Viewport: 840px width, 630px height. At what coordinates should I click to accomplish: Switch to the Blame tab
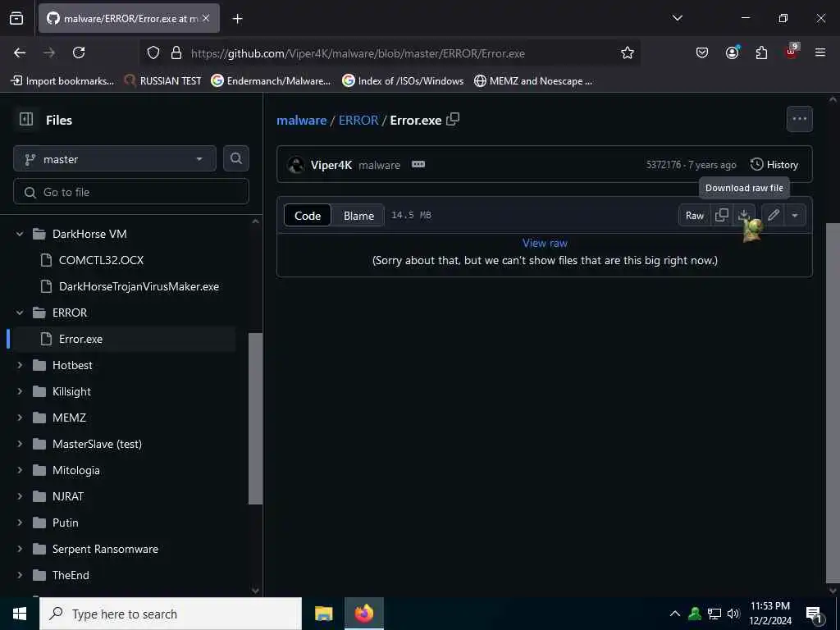[x=358, y=216]
